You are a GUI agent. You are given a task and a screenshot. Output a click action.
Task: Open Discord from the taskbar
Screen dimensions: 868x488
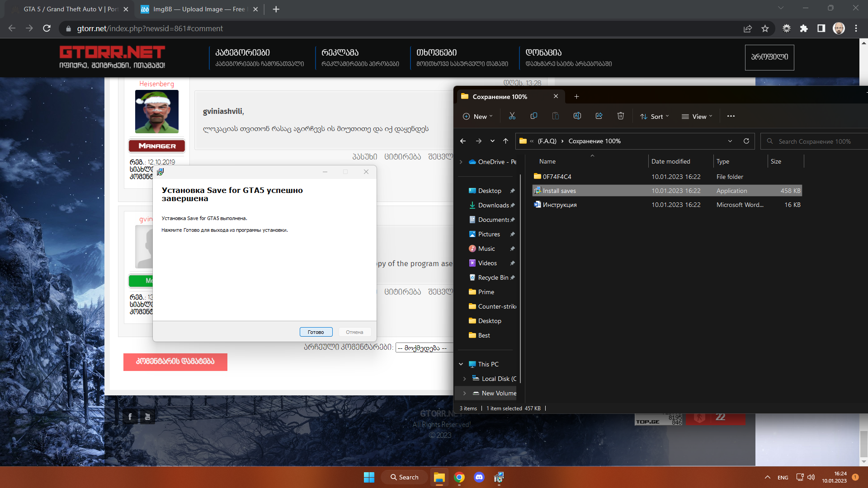point(479,477)
